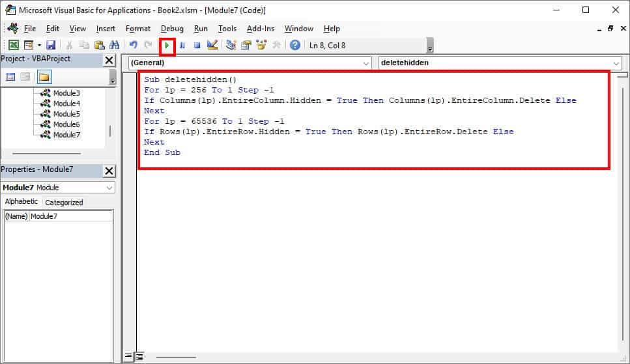This screenshot has width=630, height=364.
Task: Click the Copy toolbar icon
Action: 84,46
